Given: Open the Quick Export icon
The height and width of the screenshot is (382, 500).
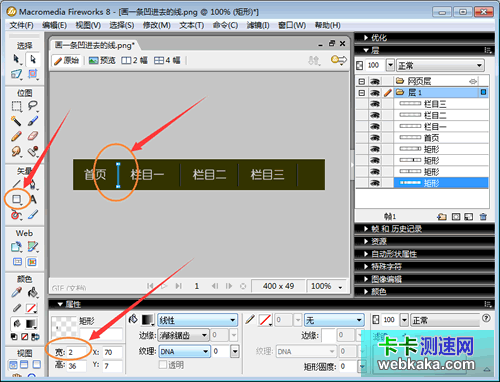Looking at the screenshot, I should pyautogui.click(x=339, y=60).
